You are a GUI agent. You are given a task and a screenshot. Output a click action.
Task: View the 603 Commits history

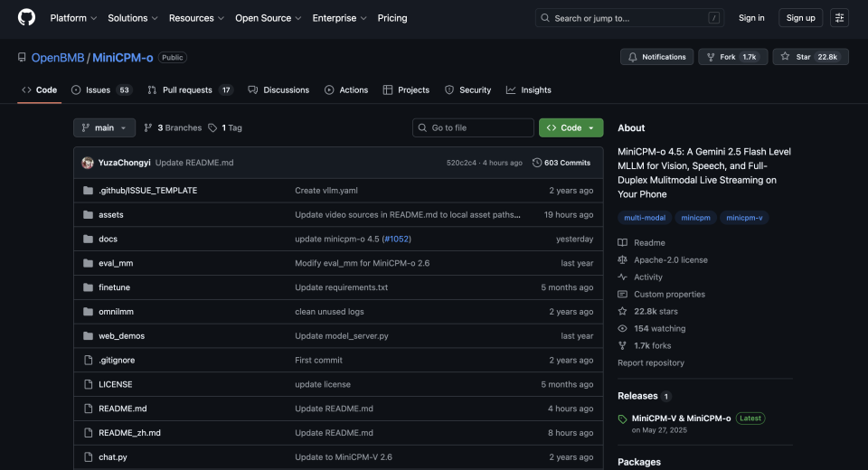click(x=561, y=163)
